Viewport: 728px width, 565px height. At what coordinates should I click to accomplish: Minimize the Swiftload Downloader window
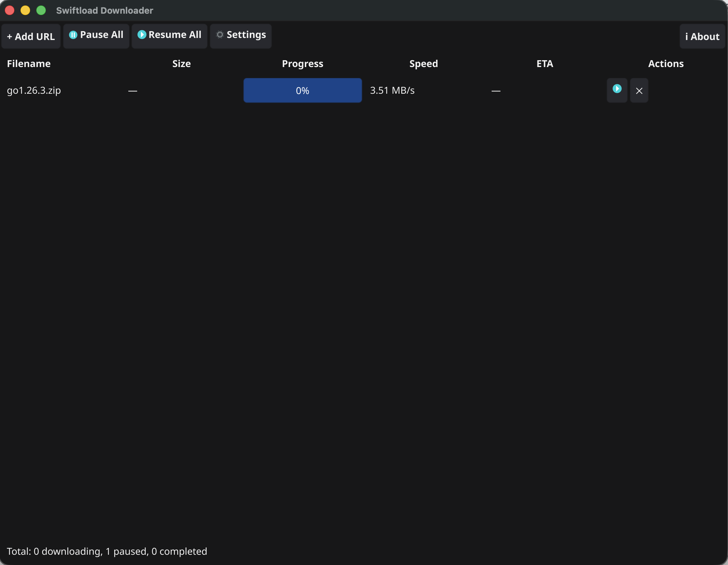[x=25, y=10]
